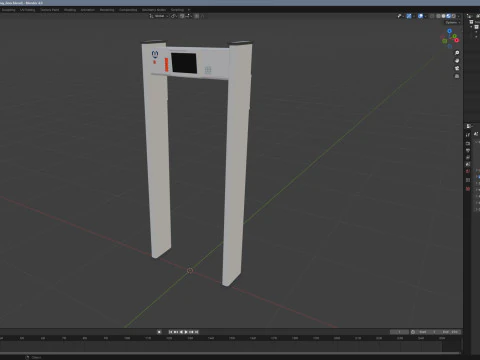The image size is (480, 360).
Task: Toggle proportional editing in the header
Action: click(196, 16)
